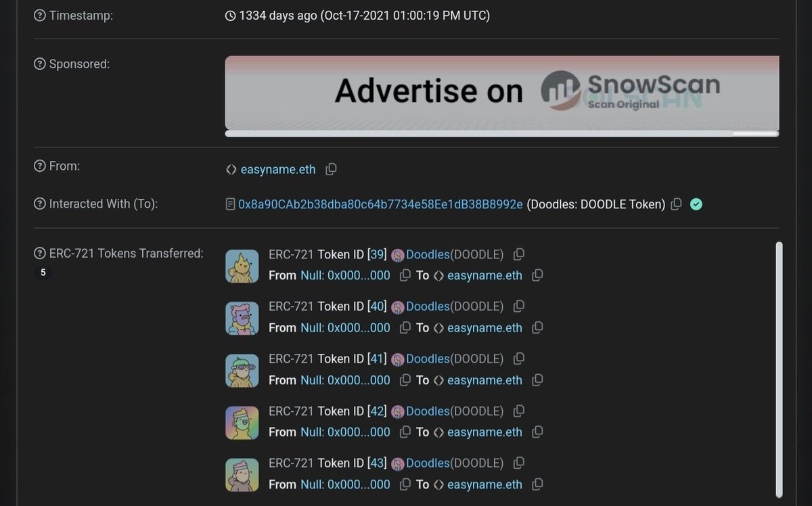Copy recipient easyname.eth in Token ID 43 row
Screen dimensions: 812x506
pos(537,484)
